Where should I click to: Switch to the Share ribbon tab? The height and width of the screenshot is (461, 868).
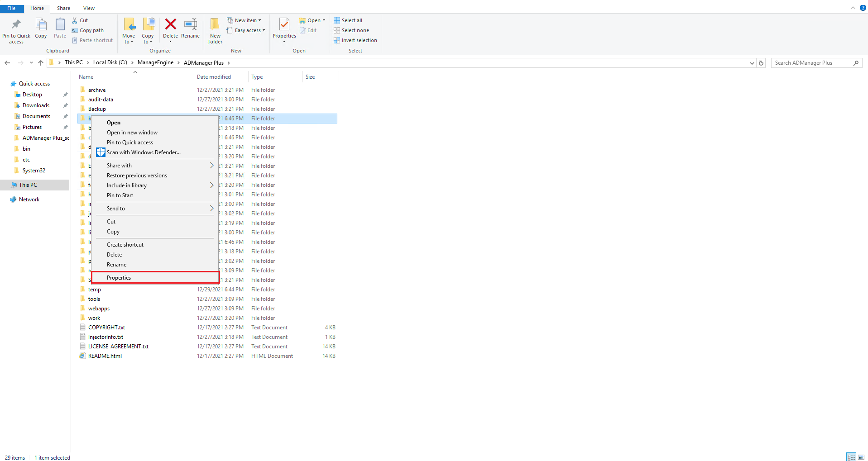pyautogui.click(x=63, y=8)
